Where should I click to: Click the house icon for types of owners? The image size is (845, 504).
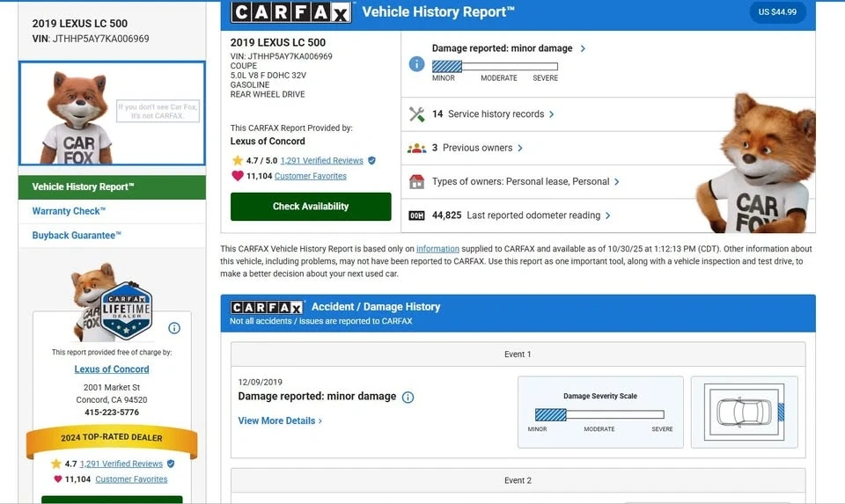[416, 181]
